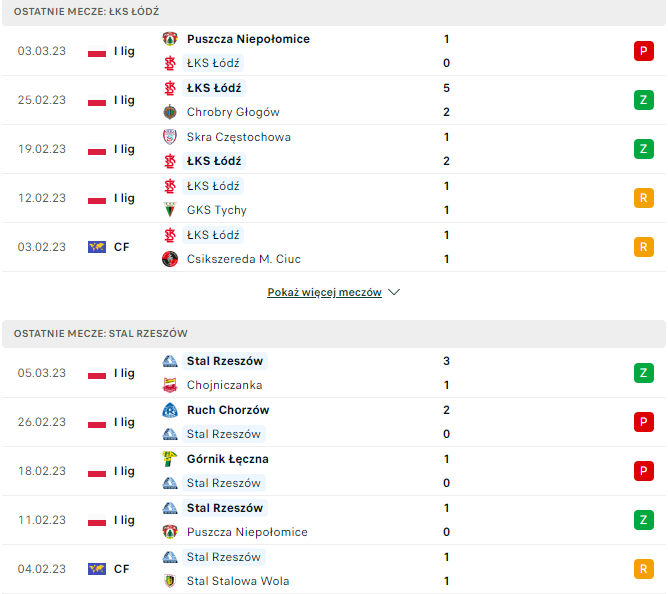Open the Pokaż więcej meczów link
This screenshot has width=668, height=594.
[324, 293]
